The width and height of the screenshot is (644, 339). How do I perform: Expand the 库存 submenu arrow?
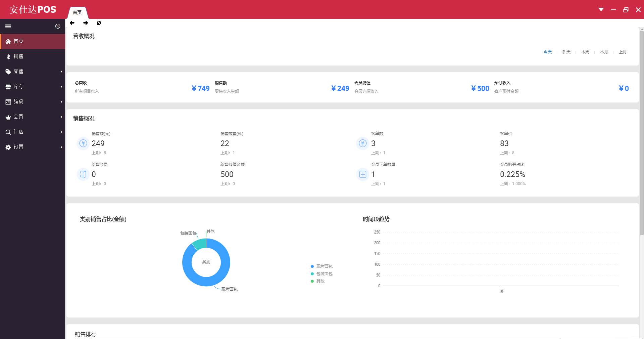click(x=61, y=87)
